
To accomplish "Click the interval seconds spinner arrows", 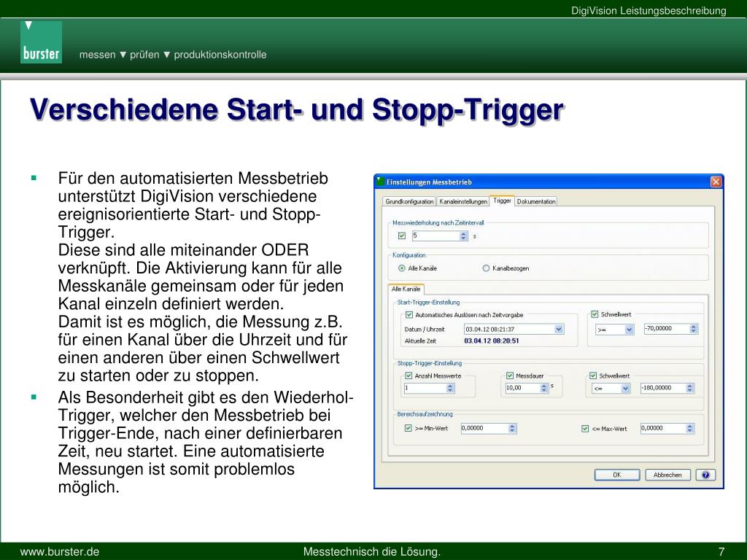I will coord(463,236).
